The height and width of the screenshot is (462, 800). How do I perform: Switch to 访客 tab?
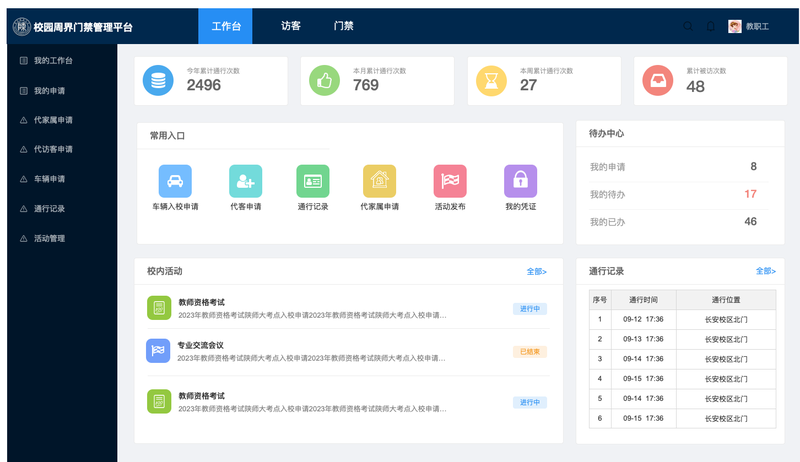click(291, 26)
